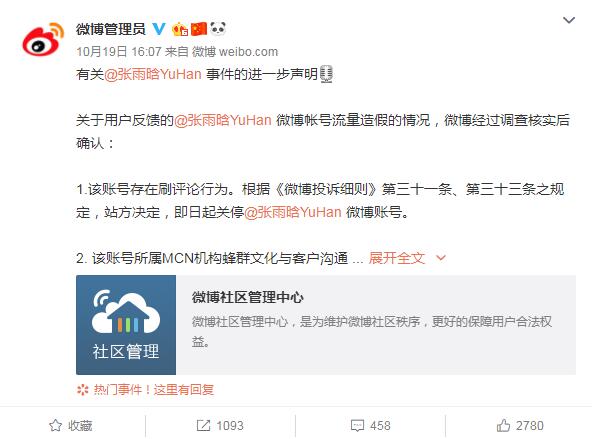The height and width of the screenshot is (439, 592).
Task: Open the @张雨晗YuHan mention in the headline
Action: (153, 74)
